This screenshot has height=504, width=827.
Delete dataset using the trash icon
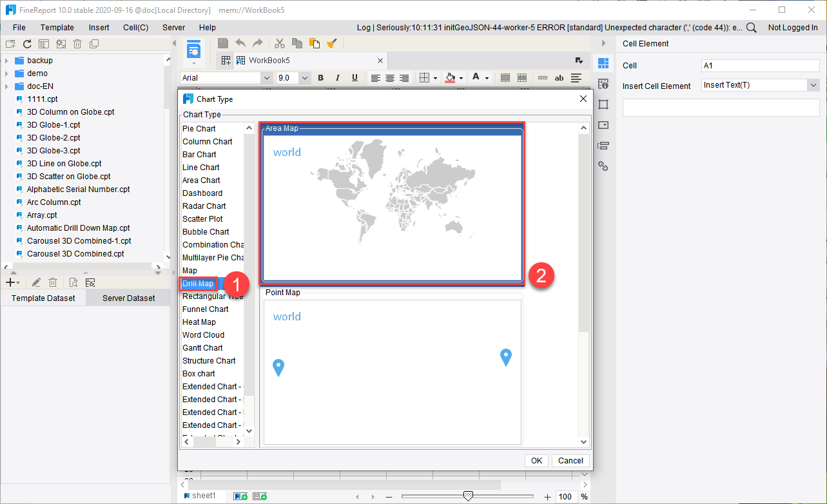pyautogui.click(x=52, y=282)
